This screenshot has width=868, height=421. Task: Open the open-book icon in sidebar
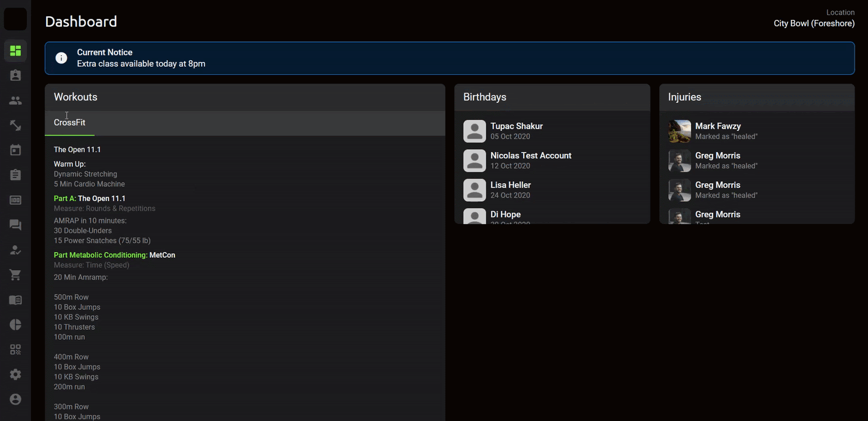point(15,300)
